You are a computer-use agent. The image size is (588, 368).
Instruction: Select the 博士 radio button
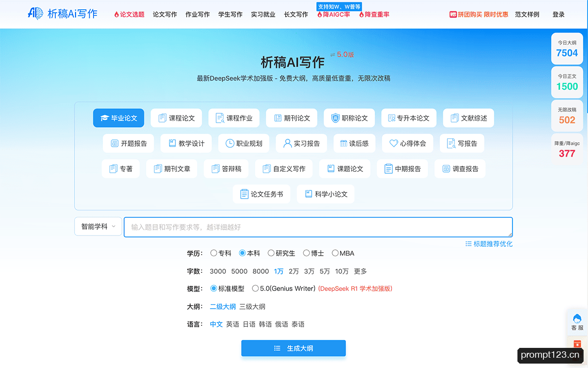click(306, 253)
